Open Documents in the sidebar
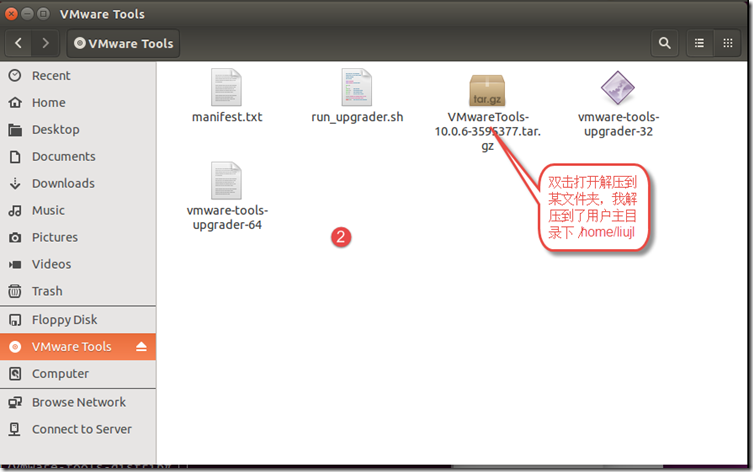Screen dimensions: 753x472 coord(78,156)
